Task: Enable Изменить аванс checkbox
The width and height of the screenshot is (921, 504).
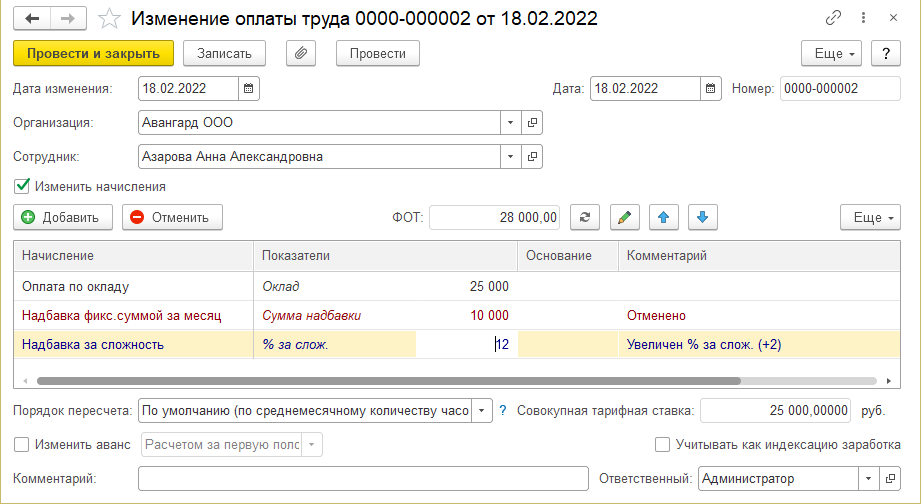Action: 22,444
